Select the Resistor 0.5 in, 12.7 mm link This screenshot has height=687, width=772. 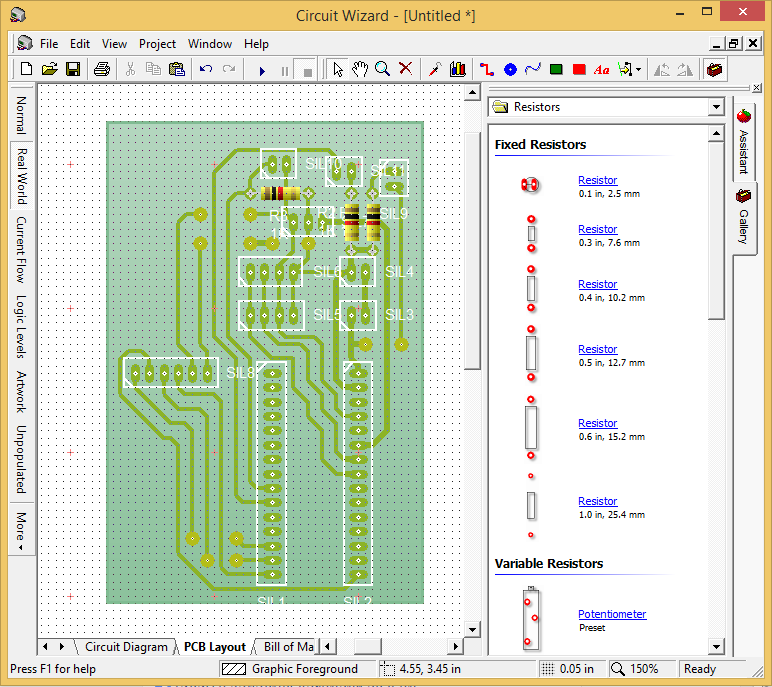(597, 349)
